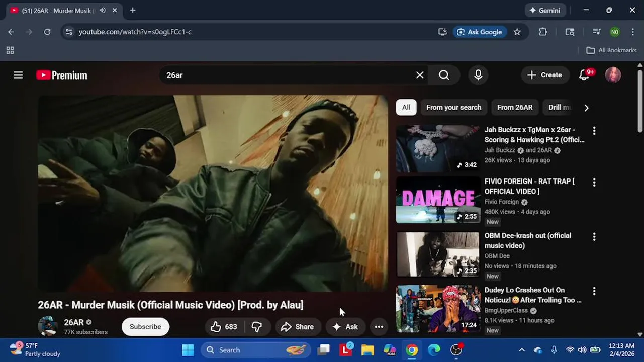644x362 pixels.
Task: Play FIVIO FOREIGN RAT TRAP thumbnail
Action: click(438, 200)
